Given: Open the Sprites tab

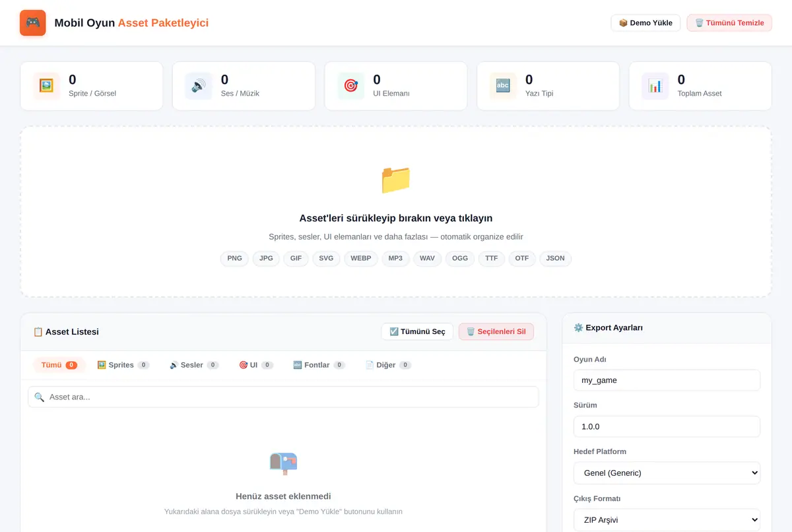Looking at the screenshot, I should point(123,365).
